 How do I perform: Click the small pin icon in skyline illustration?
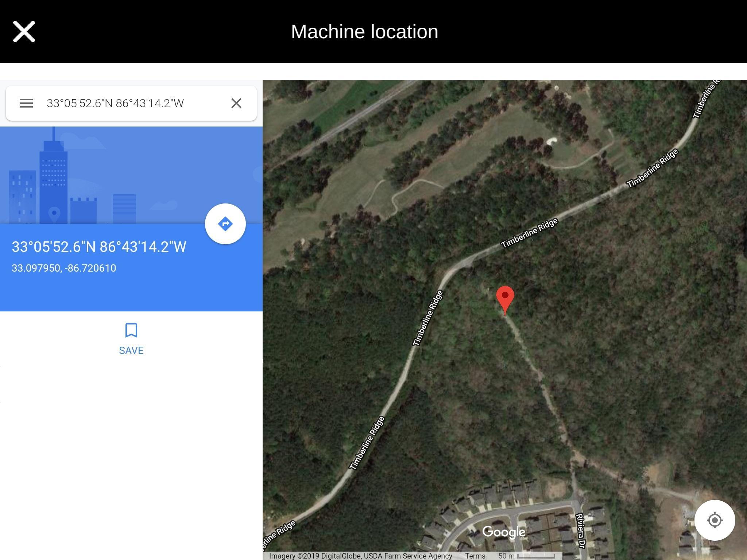pos(54,214)
